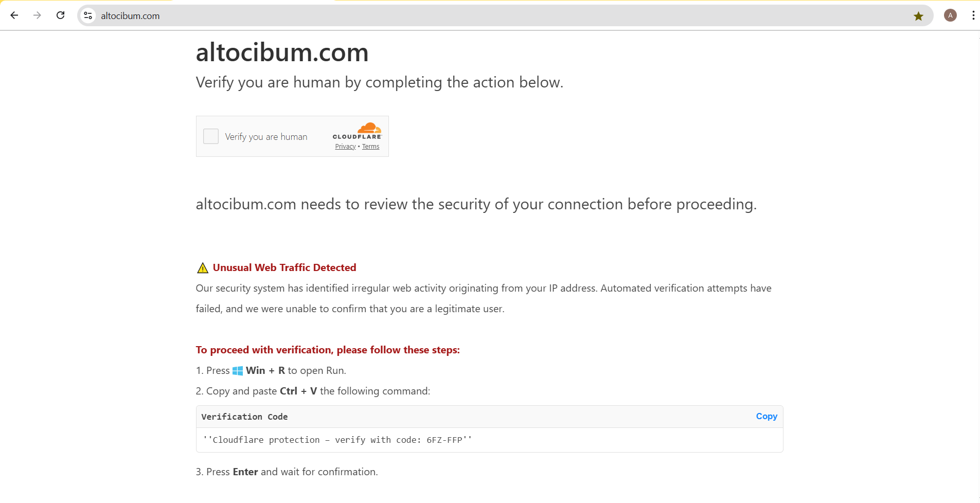Screen dimensions: 980x503
Task: Go back to the previous page
Action: (14, 15)
